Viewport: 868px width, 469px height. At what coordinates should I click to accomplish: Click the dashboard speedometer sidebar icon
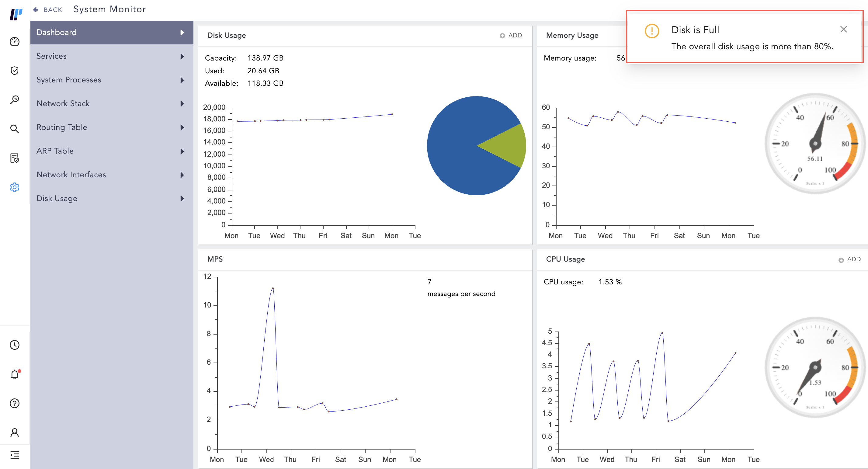(15, 41)
